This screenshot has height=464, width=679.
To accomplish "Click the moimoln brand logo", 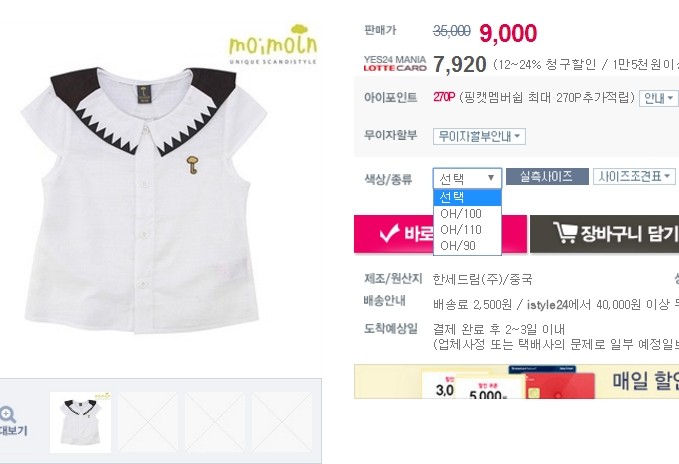I will [273, 45].
